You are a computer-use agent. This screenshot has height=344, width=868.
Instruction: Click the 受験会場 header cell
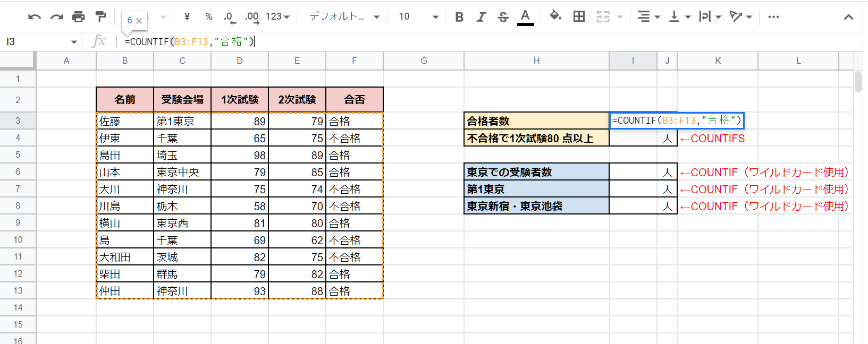[x=182, y=100]
